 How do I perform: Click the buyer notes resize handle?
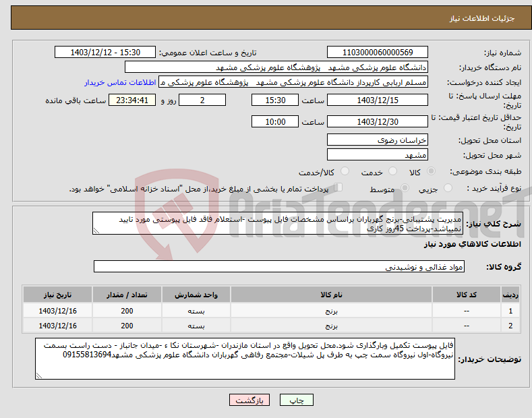[38, 376]
